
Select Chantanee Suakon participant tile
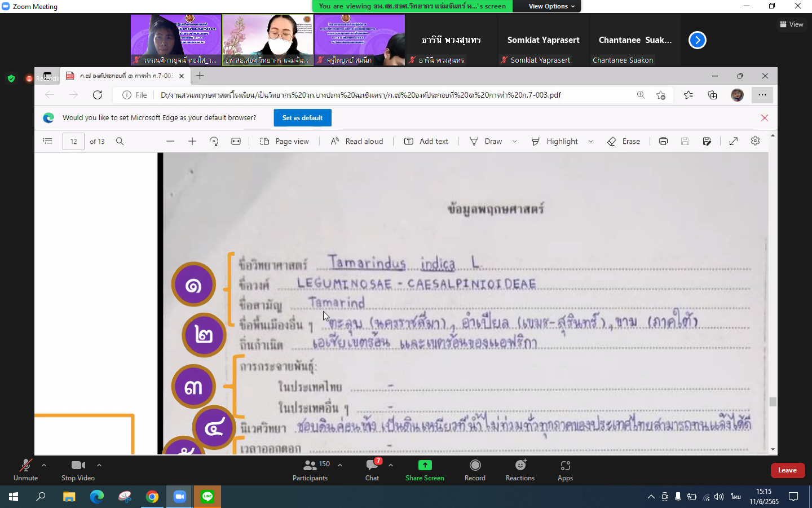point(635,40)
